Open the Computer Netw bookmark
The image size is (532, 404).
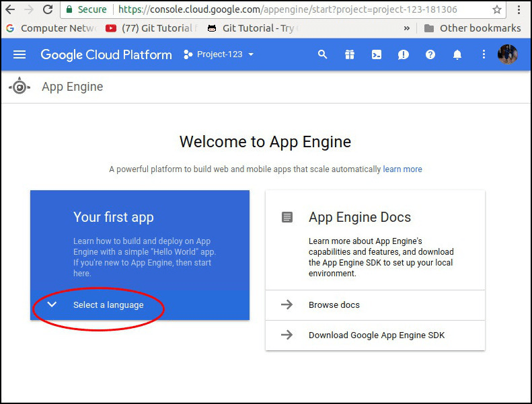tap(52, 28)
